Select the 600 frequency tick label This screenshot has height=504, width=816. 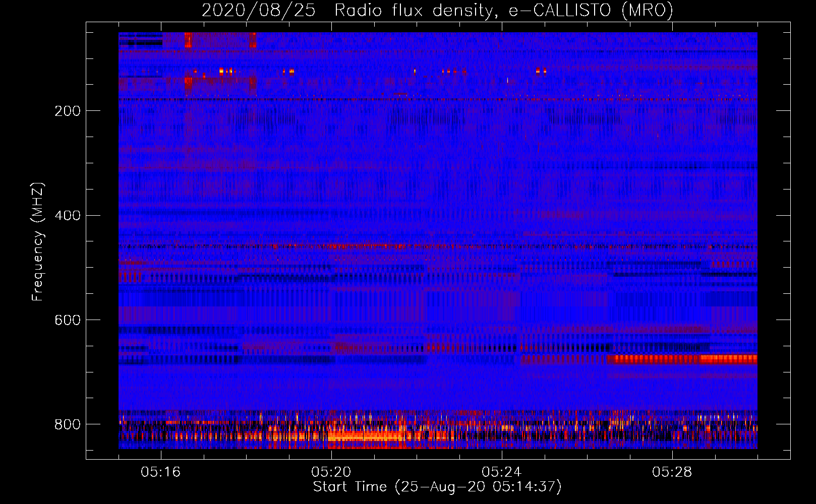click(x=67, y=320)
